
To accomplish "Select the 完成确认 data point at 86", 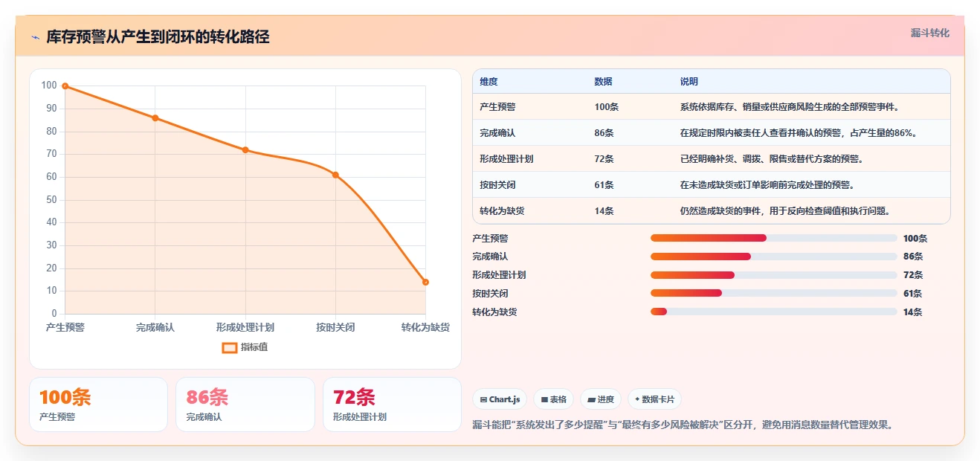I will 155,117.
